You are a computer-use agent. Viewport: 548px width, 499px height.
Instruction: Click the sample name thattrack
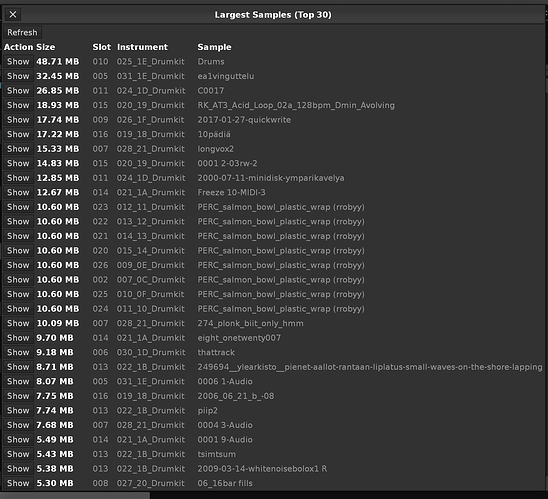point(216,352)
